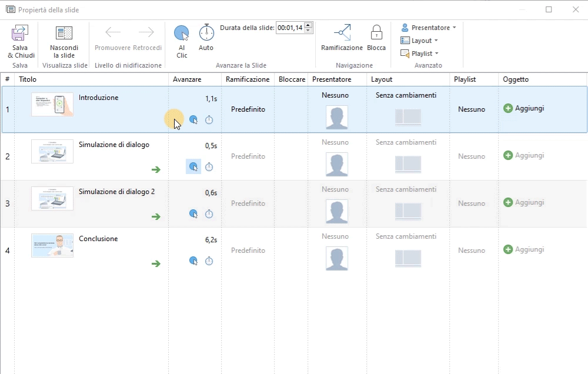Click Predefinito branching for the Conclusione slide
This screenshot has height=374, width=588.
pyautogui.click(x=248, y=251)
